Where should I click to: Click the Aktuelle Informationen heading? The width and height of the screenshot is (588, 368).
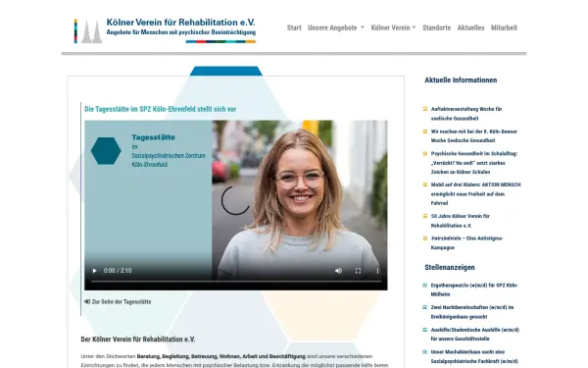pos(461,80)
